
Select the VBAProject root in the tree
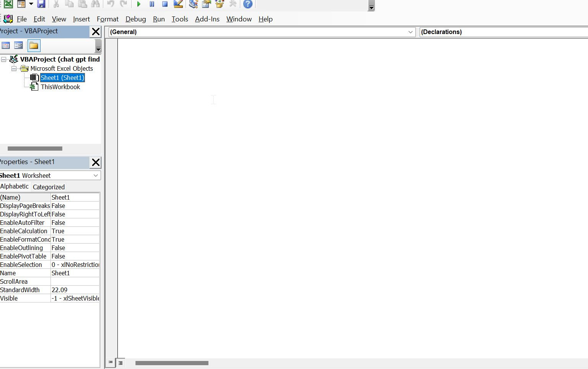coord(60,59)
